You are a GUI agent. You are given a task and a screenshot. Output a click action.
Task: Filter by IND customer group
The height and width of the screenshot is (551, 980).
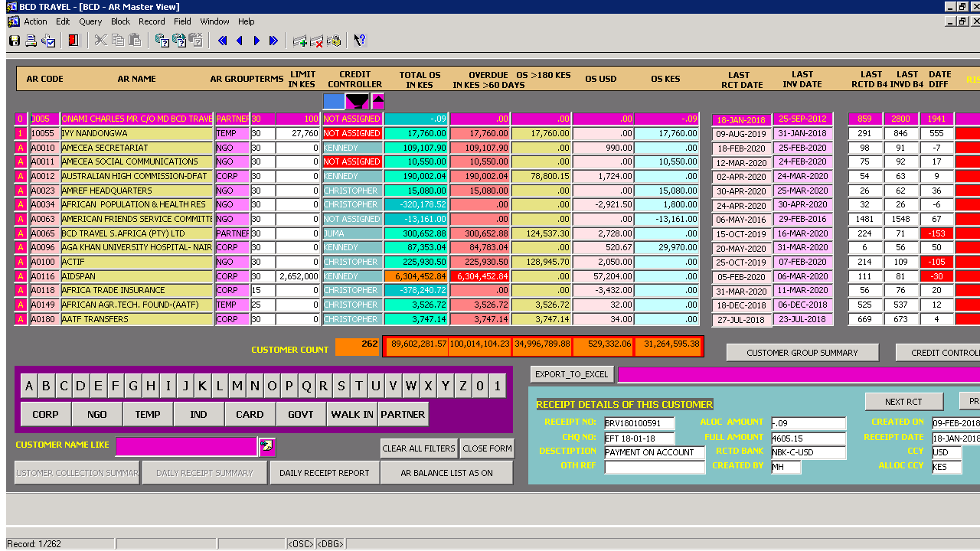(198, 414)
